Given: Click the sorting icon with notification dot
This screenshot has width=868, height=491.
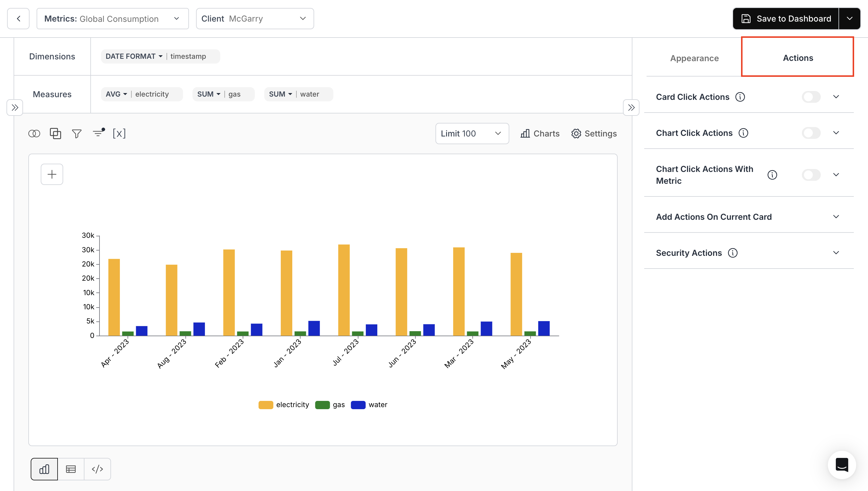Looking at the screenshot, I should click(x=98, y=133).
